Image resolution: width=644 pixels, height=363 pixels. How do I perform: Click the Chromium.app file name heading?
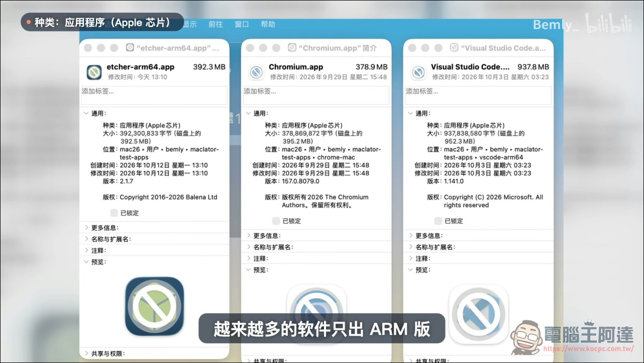(x=296, y=67)
